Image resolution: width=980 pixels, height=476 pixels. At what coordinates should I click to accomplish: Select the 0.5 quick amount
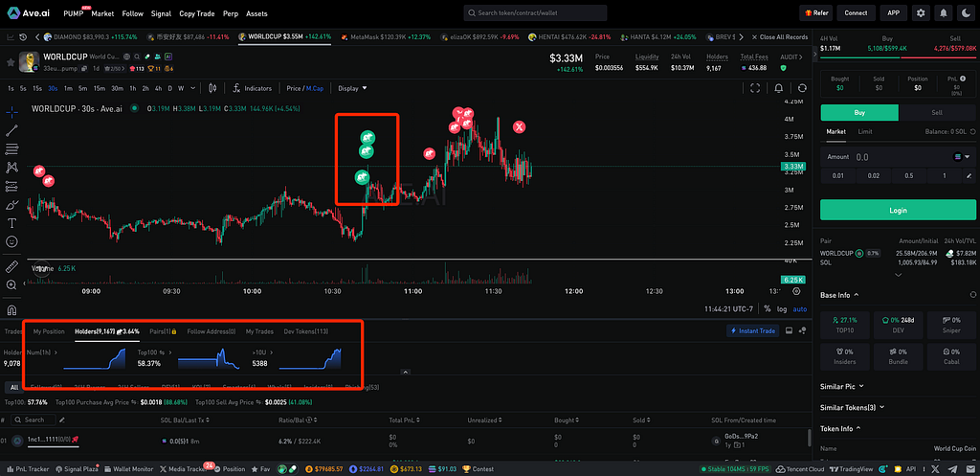(909, 176)
